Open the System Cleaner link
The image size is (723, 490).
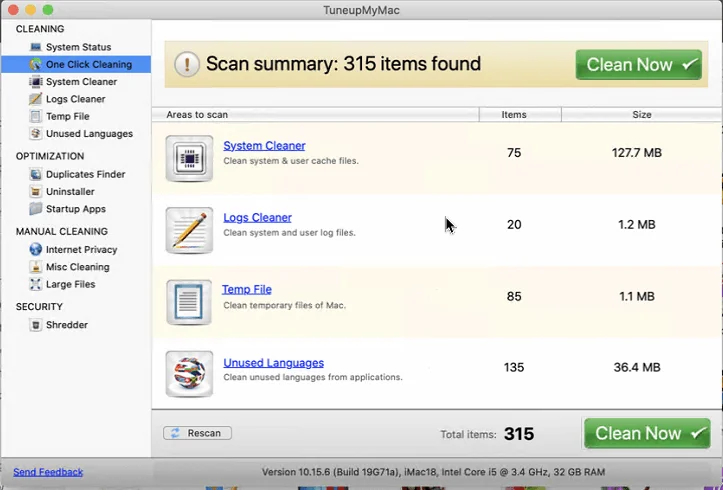tap(264, 146)
